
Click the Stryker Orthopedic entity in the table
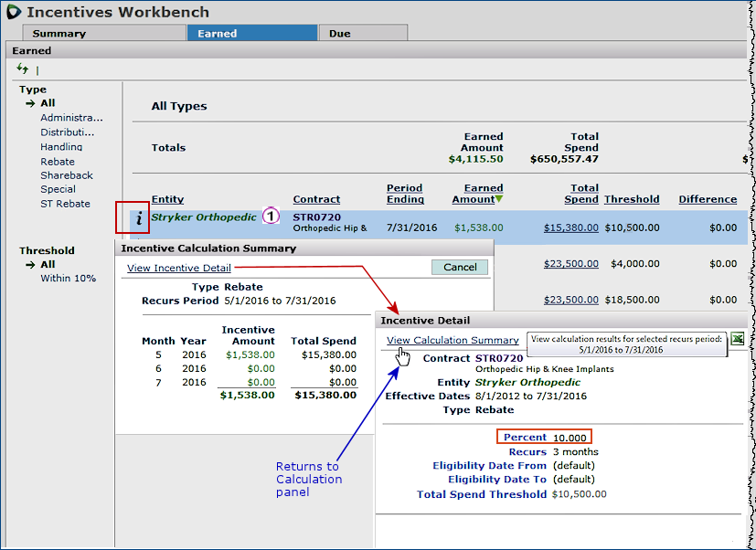tap(204, 217)
